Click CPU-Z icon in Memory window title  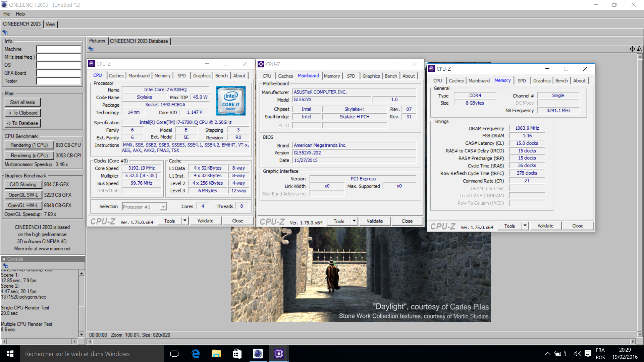tap(432, 69)
